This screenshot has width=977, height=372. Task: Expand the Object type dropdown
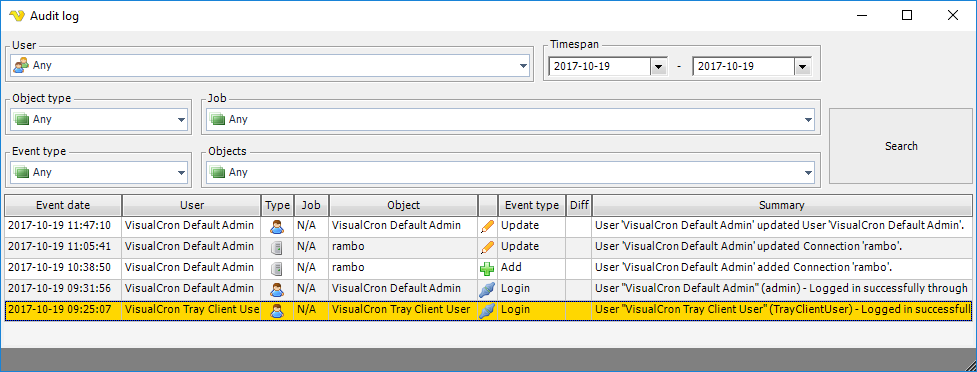pyautogui.click(x=181, y=120)
